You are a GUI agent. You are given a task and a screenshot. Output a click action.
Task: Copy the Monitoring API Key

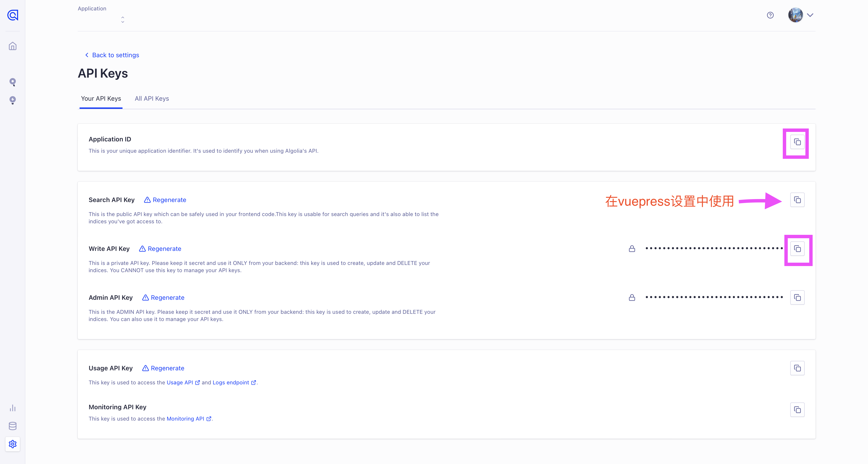click(x=797, y=410)
